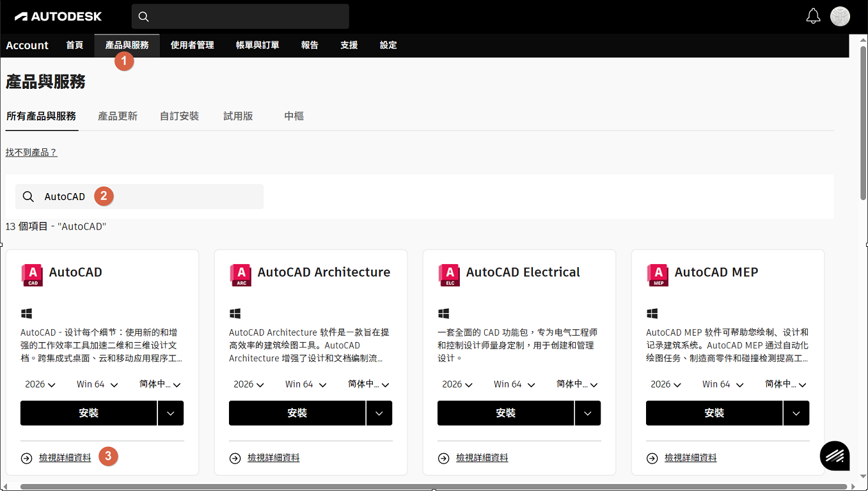The height and width of the screenshot is (491, 868).
Task: Open language dropdown on AutoCAD Electrical card
Action: [x=578, y=384]
